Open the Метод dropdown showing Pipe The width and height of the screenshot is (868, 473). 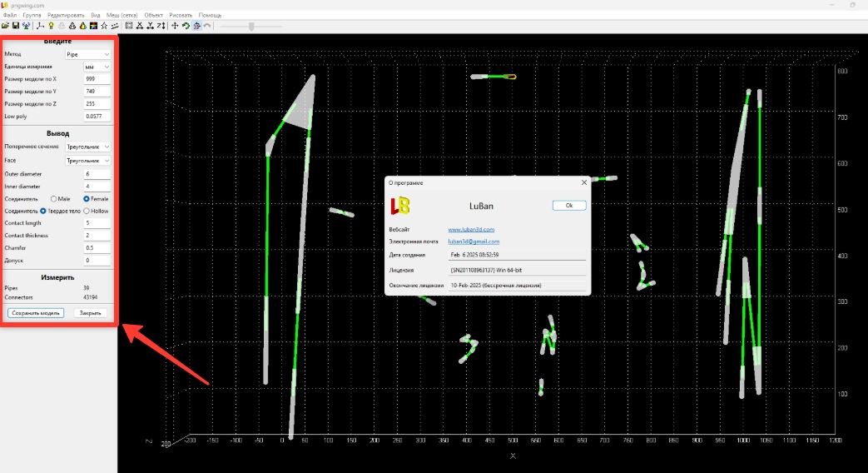click(88, 54)
